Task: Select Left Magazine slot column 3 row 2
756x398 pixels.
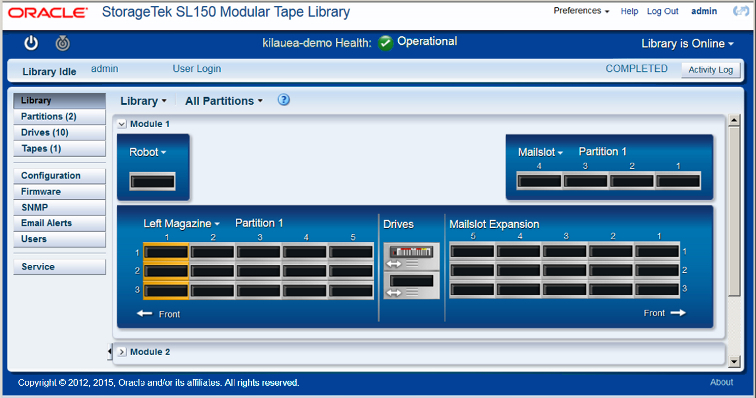Action: pos(259,271)
